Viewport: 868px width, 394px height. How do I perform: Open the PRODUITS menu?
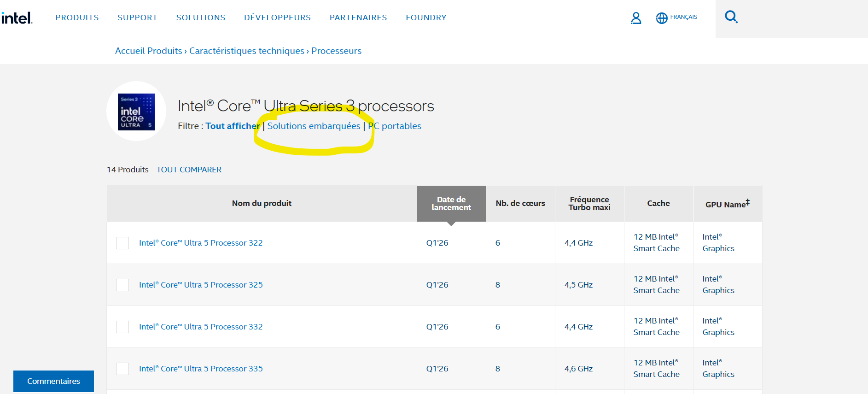coord(77,18)
